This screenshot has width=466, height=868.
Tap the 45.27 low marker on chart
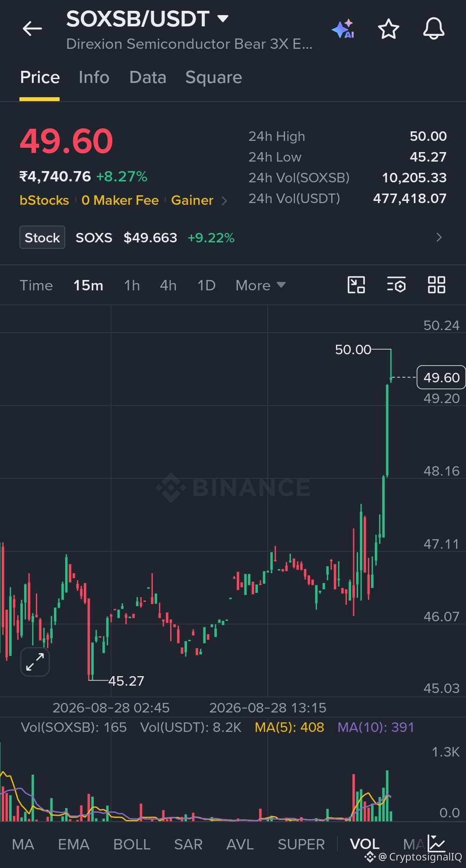pyautogui.click(x=126, y=681)
